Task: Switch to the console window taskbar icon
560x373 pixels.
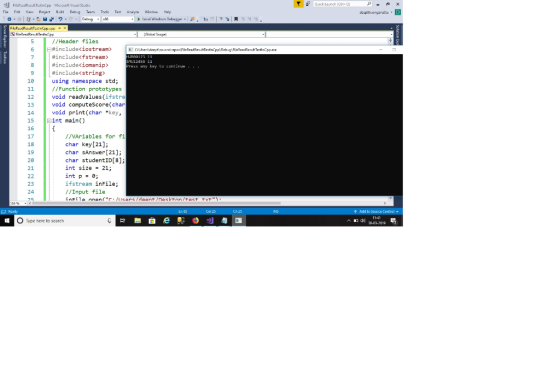Action: [x=239, y=221]
